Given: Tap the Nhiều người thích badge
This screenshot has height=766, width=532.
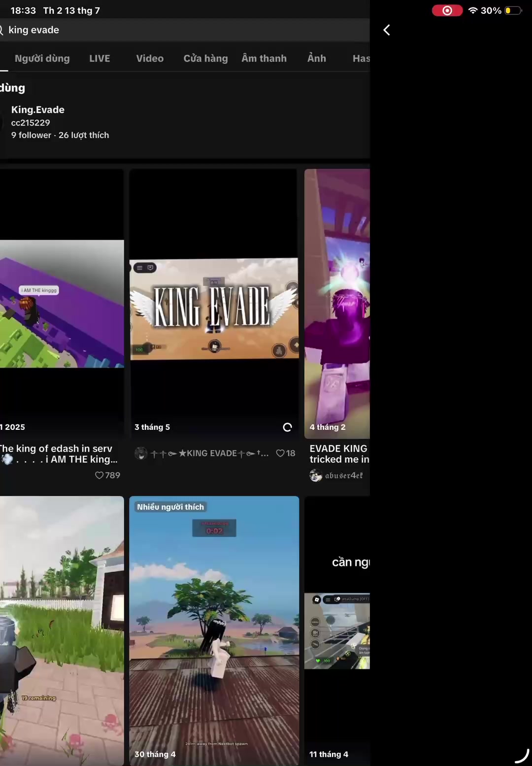Looking at the screenshot, I should click(170, 507).
